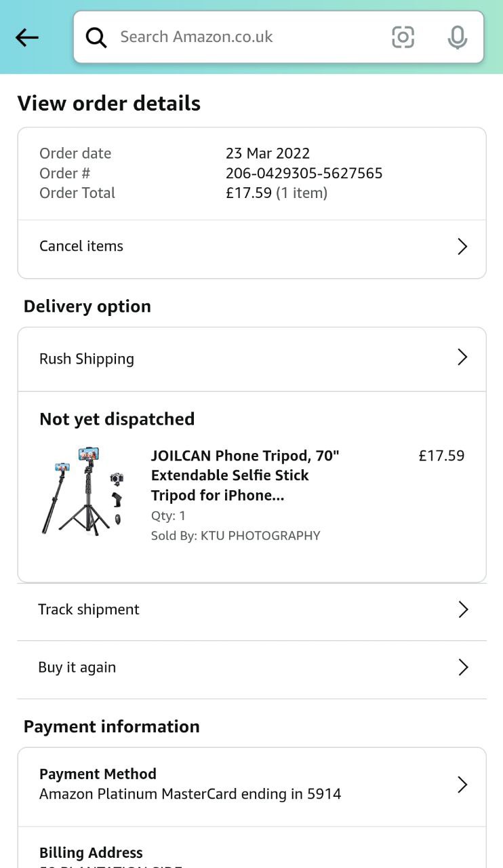This screenshot has width=503, height=868.
Task: Open Payment Method details
Action: (190, 784)
